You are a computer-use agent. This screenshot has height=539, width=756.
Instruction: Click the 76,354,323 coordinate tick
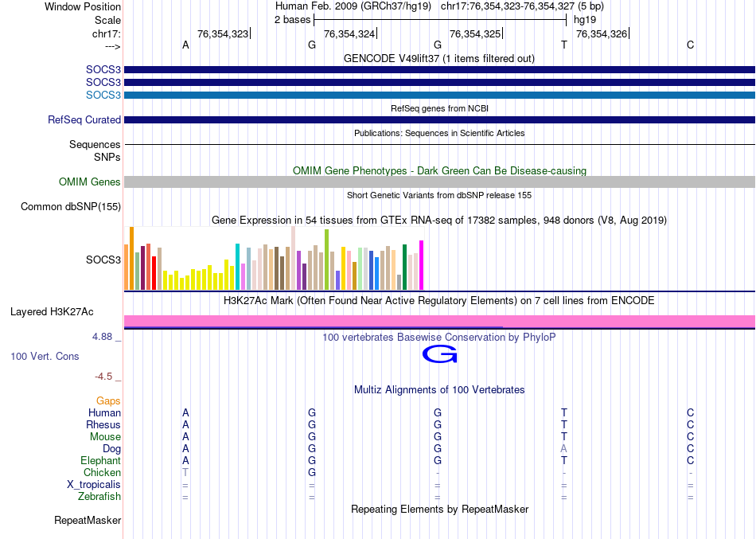pyautogui.click(x=224, y=33)
